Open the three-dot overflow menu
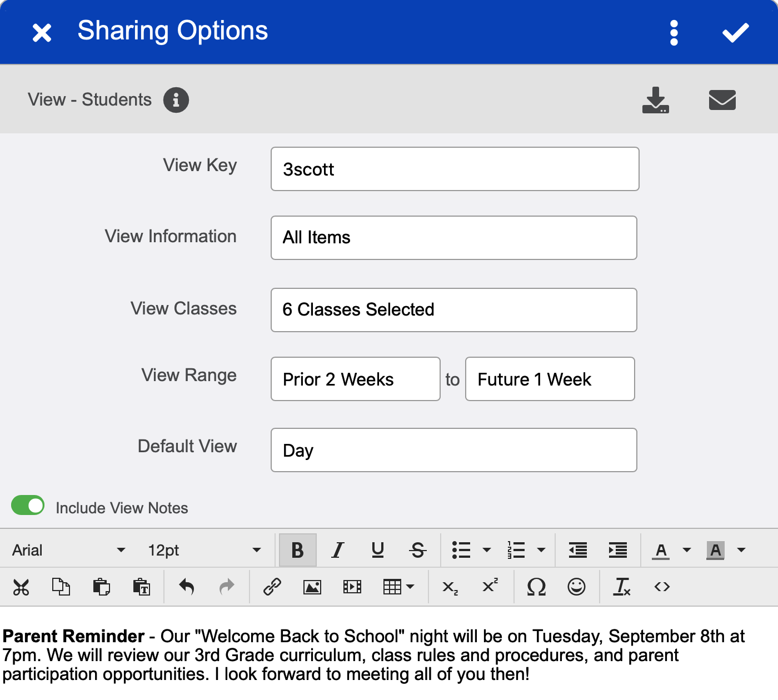 (x=674, y=32)
